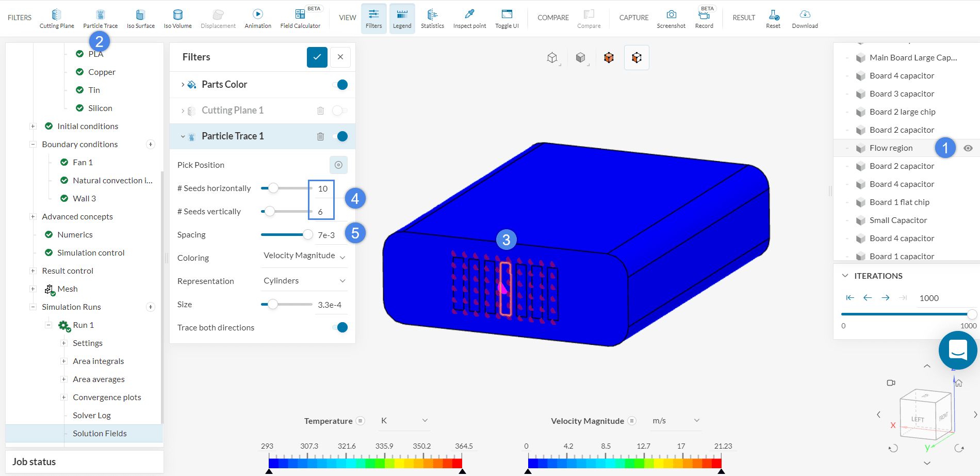Image resolution: width=980 pixels, height=476 pixels.
Task: Click the Inspect point tool
Action: 469,18
